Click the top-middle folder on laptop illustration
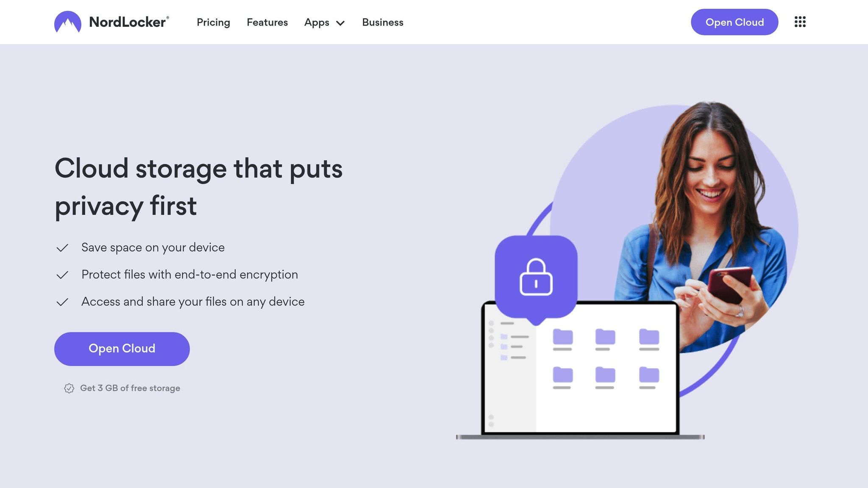868x488 pixels. coord(605,337)
